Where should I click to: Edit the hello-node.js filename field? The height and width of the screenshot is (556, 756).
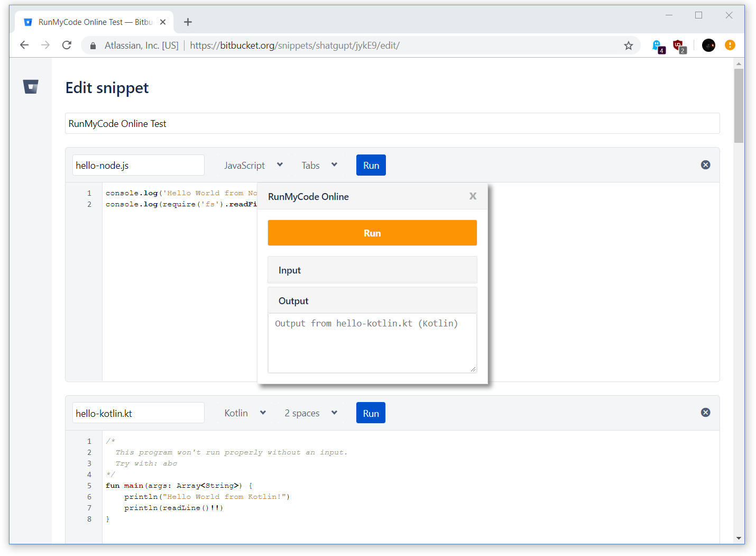coord(139,165)
